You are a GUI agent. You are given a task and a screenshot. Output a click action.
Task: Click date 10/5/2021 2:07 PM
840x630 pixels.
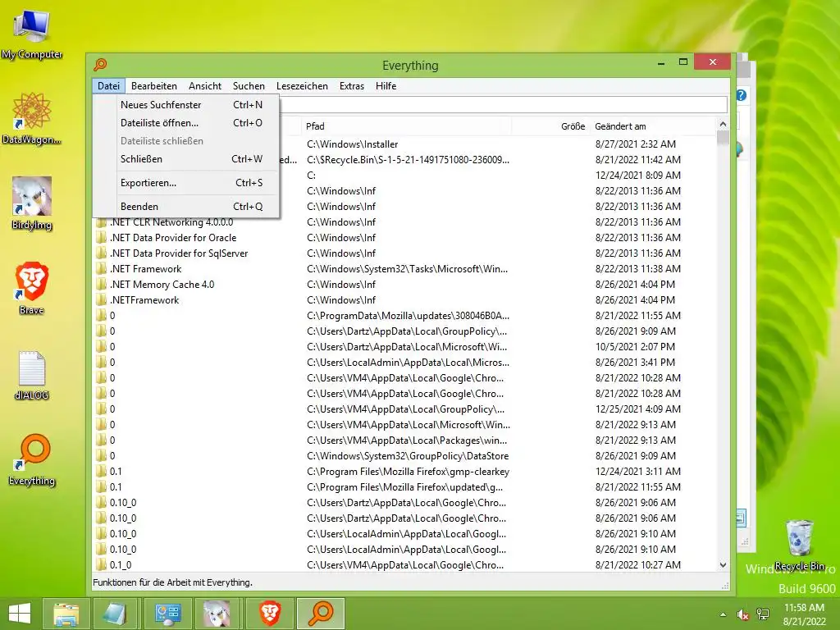pos(636,347)
